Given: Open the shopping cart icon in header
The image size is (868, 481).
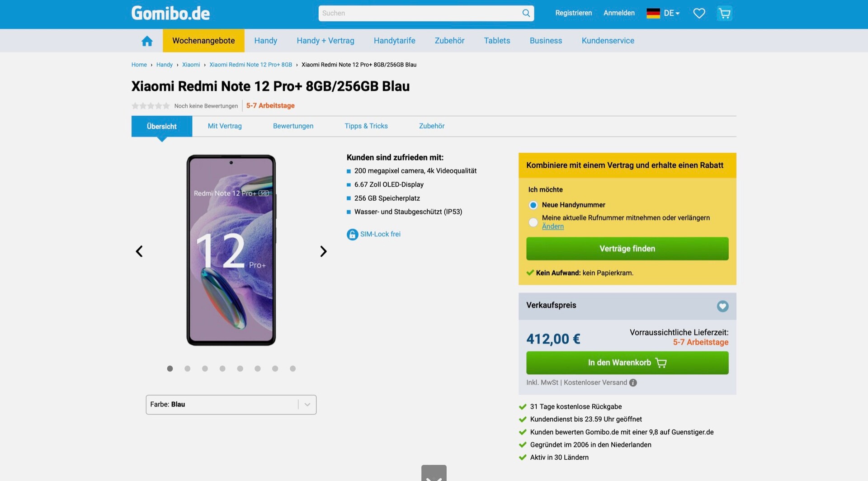Looking at the screenshot, I should (724, 14).
